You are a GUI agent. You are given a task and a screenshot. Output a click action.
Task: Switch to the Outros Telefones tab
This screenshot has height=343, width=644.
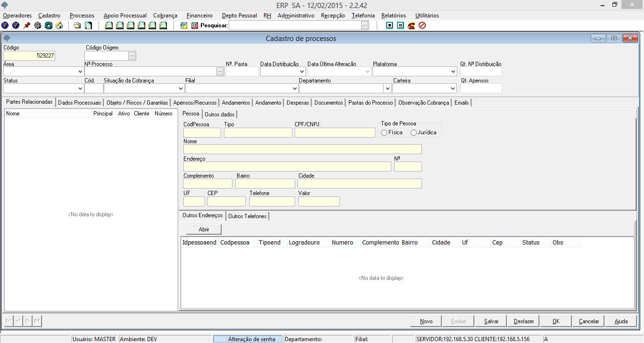pyautogui.click(x=248, y=216)
